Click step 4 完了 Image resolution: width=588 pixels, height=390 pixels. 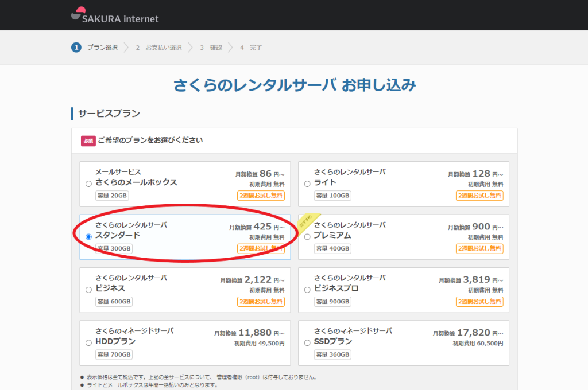point(251,48)
